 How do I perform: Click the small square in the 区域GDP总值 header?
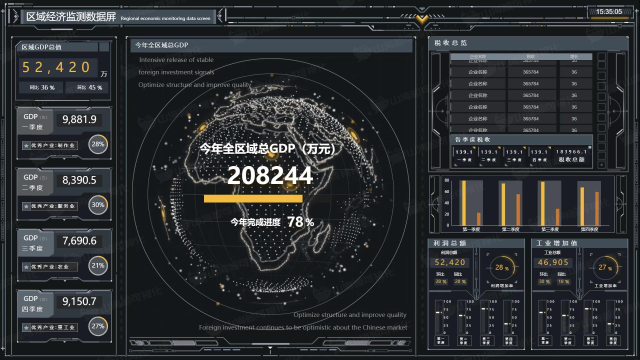pyautogui.click(x=104, y=47)
